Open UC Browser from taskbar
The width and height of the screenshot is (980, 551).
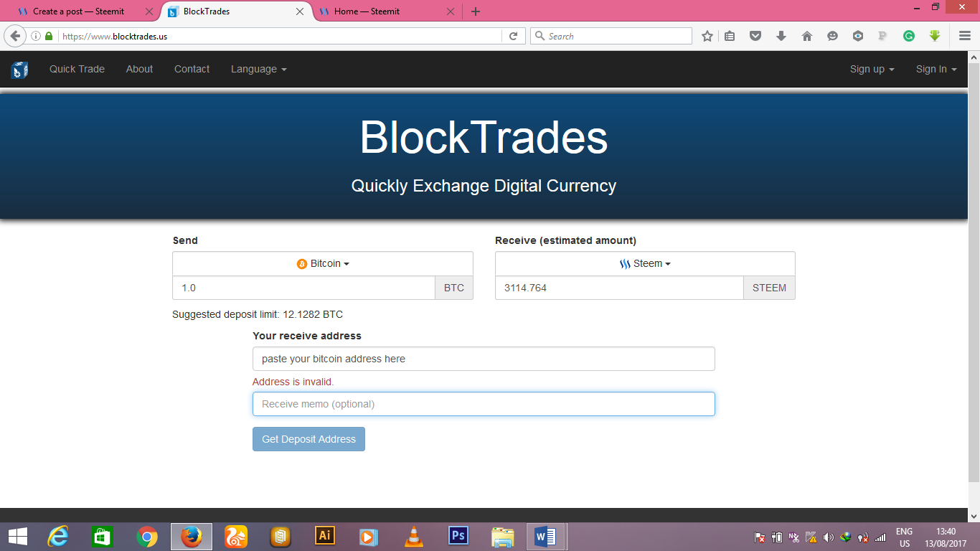point(236,537)
